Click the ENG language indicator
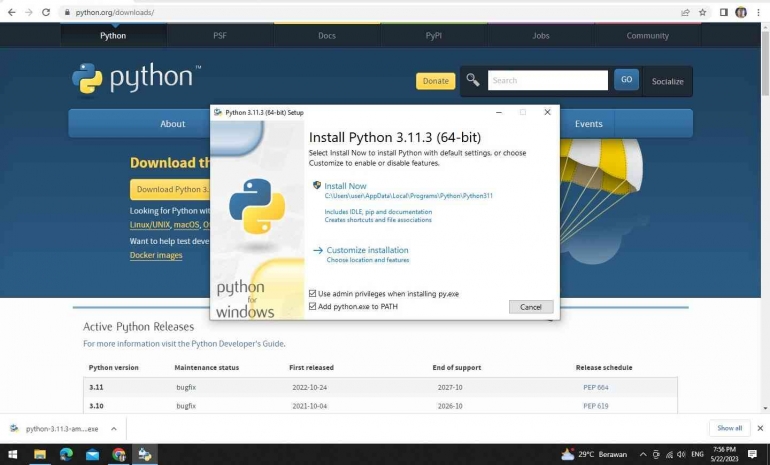 point(697,455)
